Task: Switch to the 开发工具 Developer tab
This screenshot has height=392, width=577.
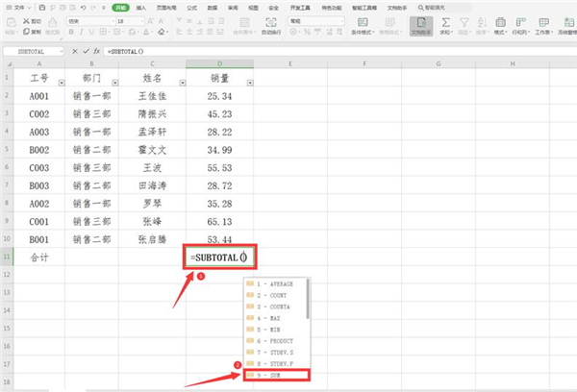Action: pos(300,8)
